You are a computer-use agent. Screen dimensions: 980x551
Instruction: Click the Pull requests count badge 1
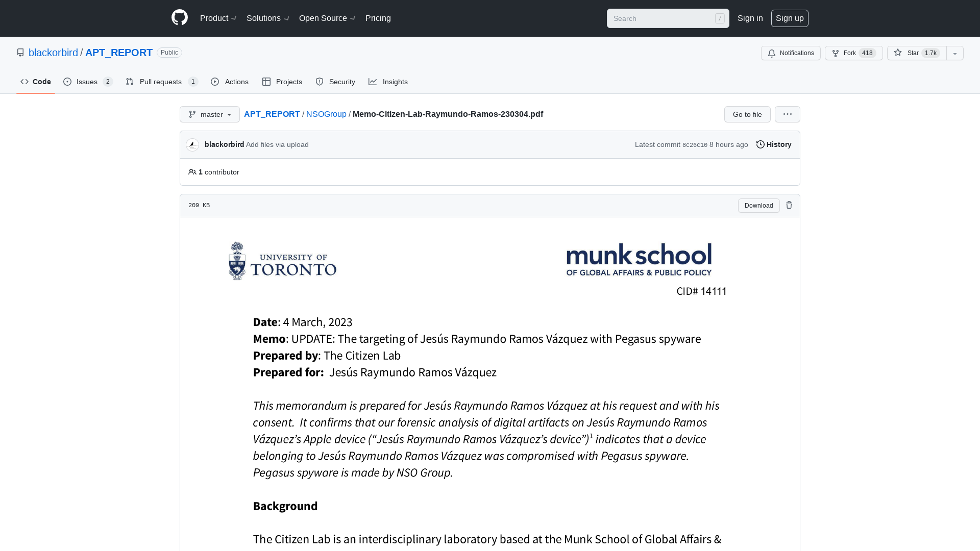click(193, 82)
